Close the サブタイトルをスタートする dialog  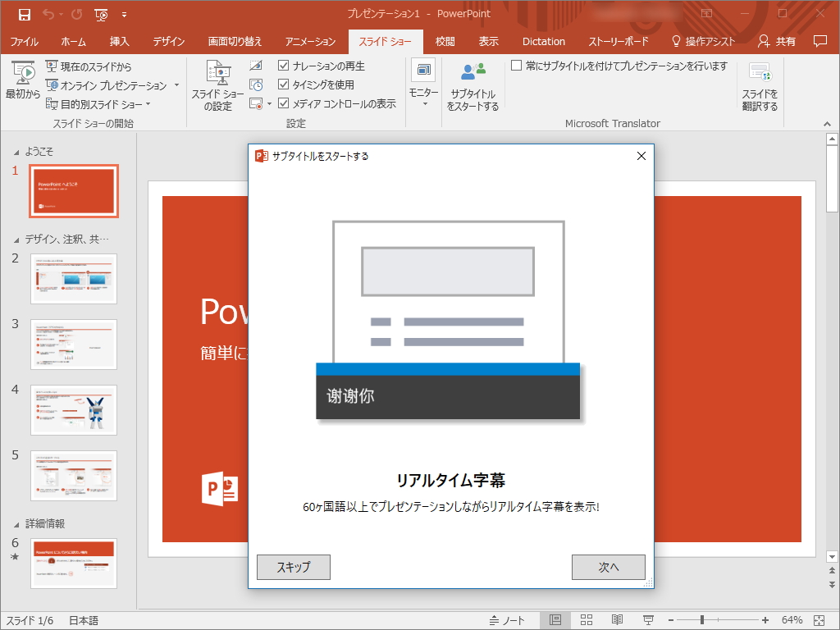641,156
